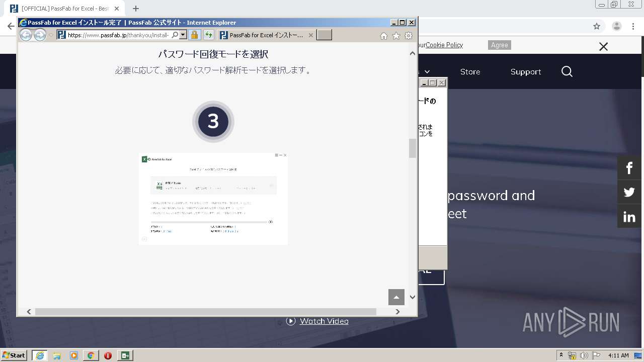Image resolution: width=644 pixels, height=362 pixels.
Task: Click the IE vertical scrollbar thumb
Action: (413, 148)
